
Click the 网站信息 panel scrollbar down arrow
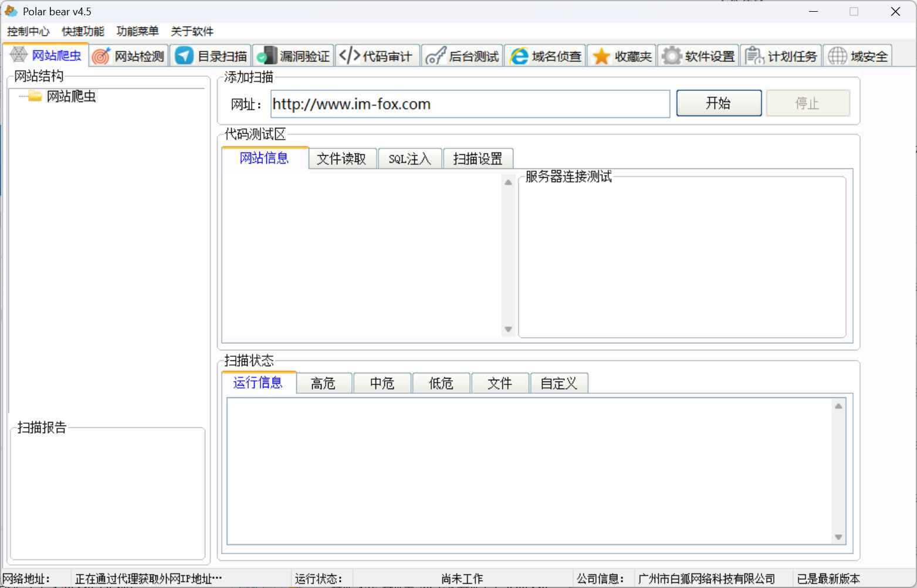(508, 329)
